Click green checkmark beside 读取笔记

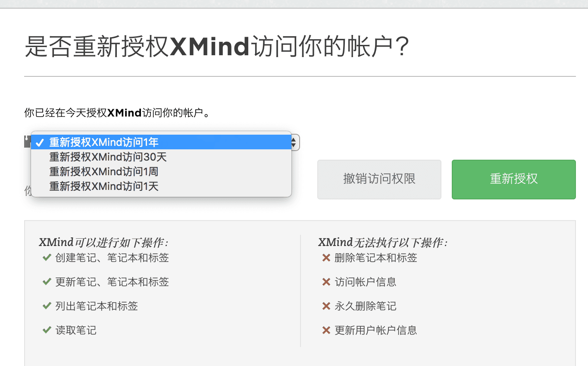47,330
